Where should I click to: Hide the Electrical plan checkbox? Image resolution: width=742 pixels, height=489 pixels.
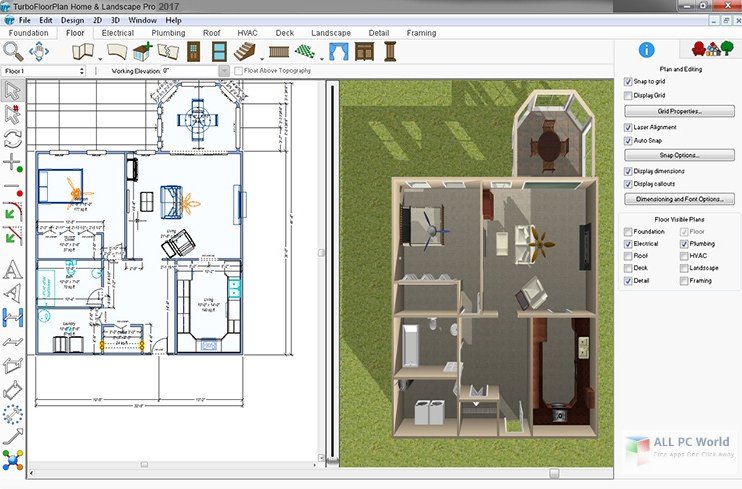[628, 244]
